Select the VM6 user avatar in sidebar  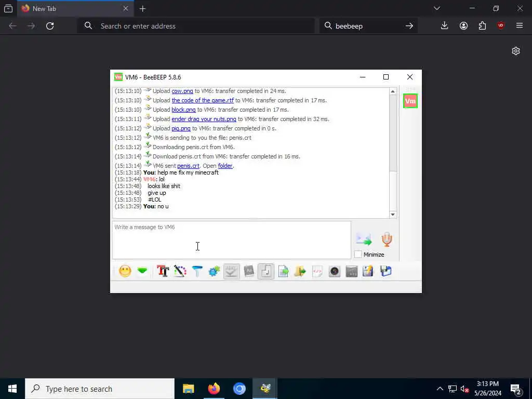(410, 101)
